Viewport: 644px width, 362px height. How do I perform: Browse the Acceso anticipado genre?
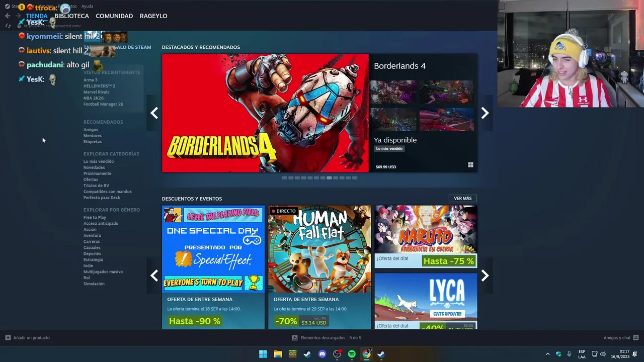(x=101, y=224)
